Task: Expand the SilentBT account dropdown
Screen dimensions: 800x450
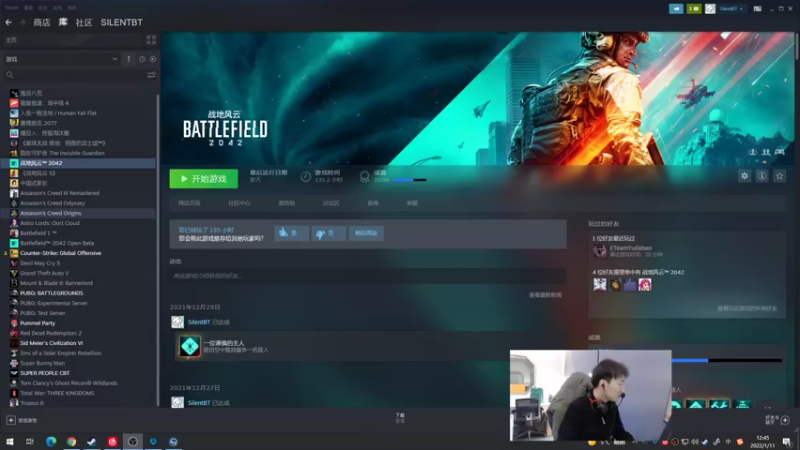Action: click(x=731, y=9)
